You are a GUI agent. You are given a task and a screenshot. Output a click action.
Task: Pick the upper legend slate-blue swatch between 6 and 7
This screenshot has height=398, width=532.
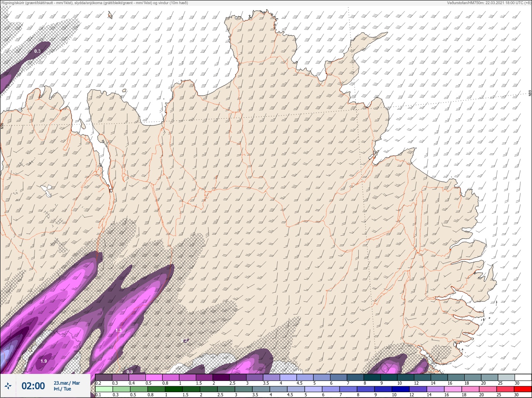[338, 378]
